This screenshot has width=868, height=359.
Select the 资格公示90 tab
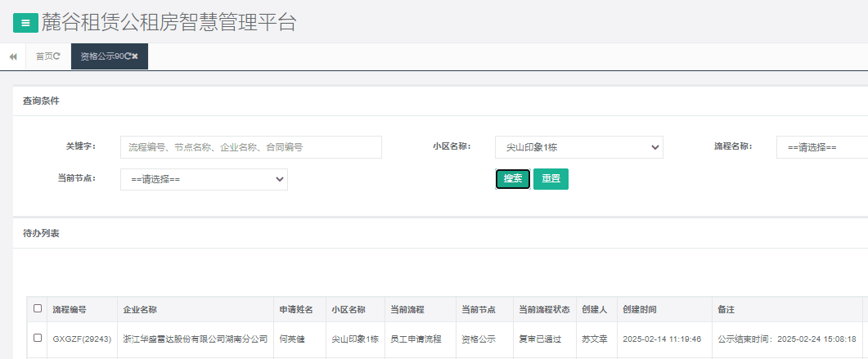pos(101,56)
